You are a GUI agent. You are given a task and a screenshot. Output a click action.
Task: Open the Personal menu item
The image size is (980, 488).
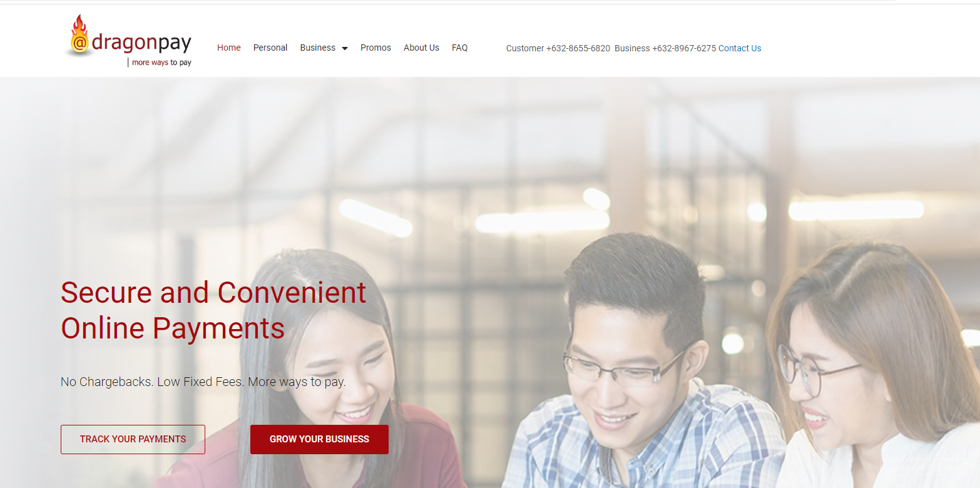coord(270,48)
